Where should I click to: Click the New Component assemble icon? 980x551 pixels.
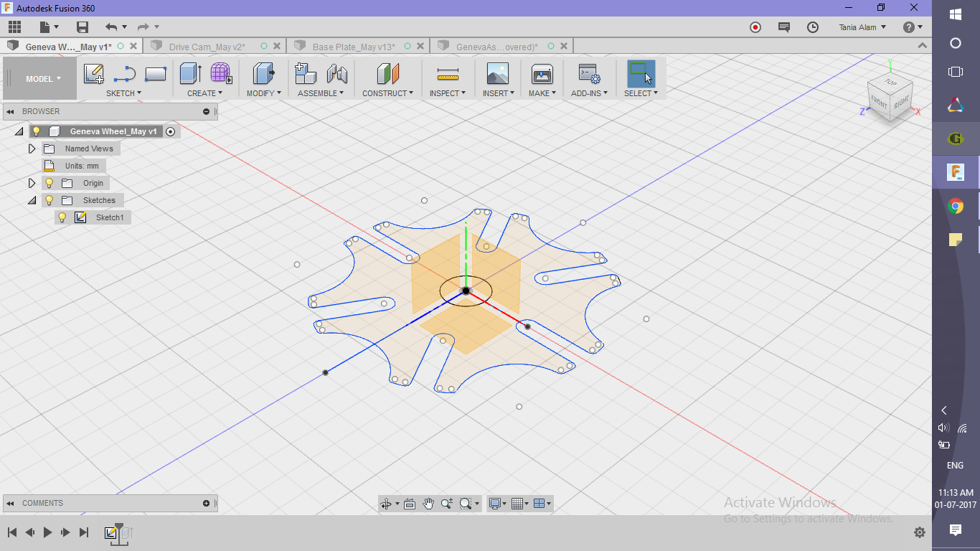tap(306, 74)
